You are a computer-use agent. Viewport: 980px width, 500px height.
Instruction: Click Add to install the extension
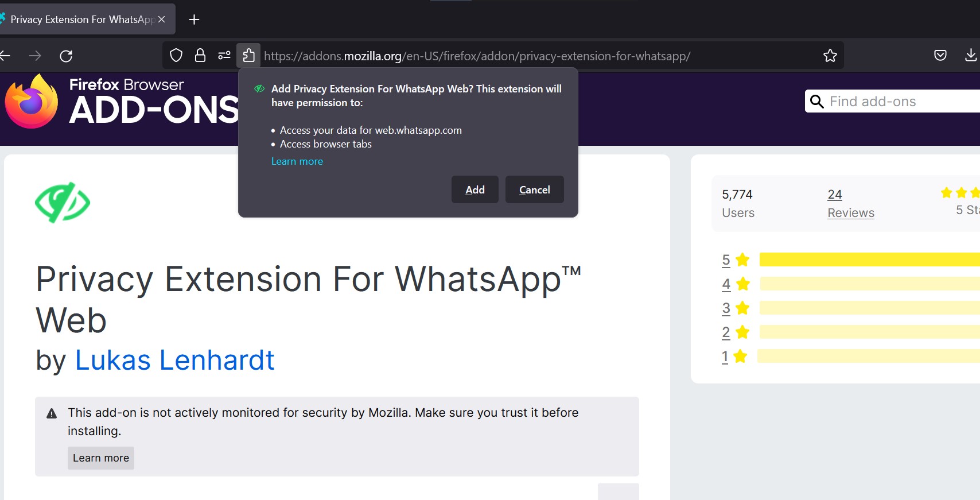(475, 189)
